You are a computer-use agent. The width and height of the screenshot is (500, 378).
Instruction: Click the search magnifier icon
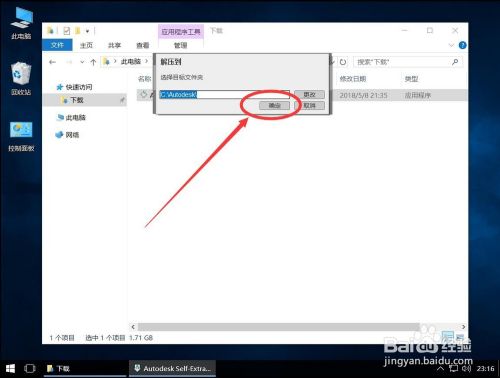[455, 62]
